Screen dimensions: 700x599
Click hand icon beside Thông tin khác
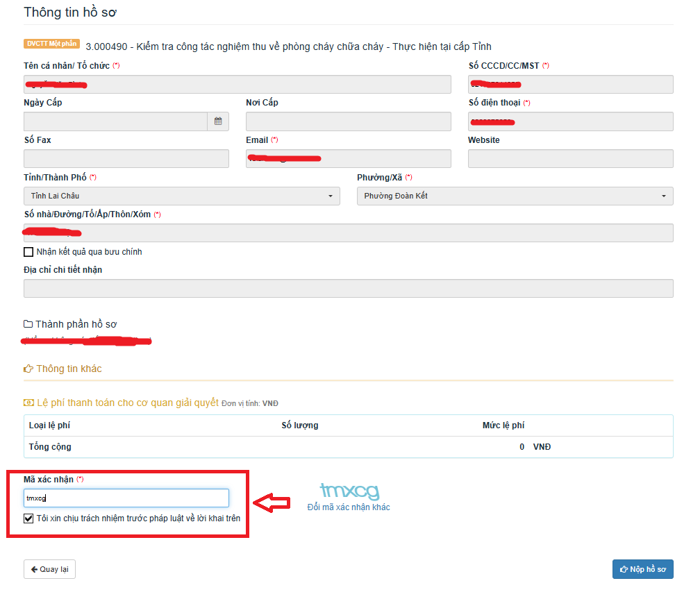(x=28, y=369)
